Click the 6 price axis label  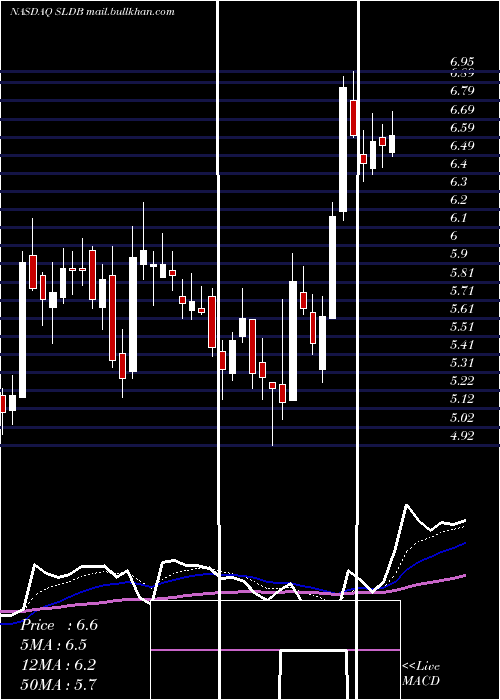pyautogui.click(x=454, y=236)
